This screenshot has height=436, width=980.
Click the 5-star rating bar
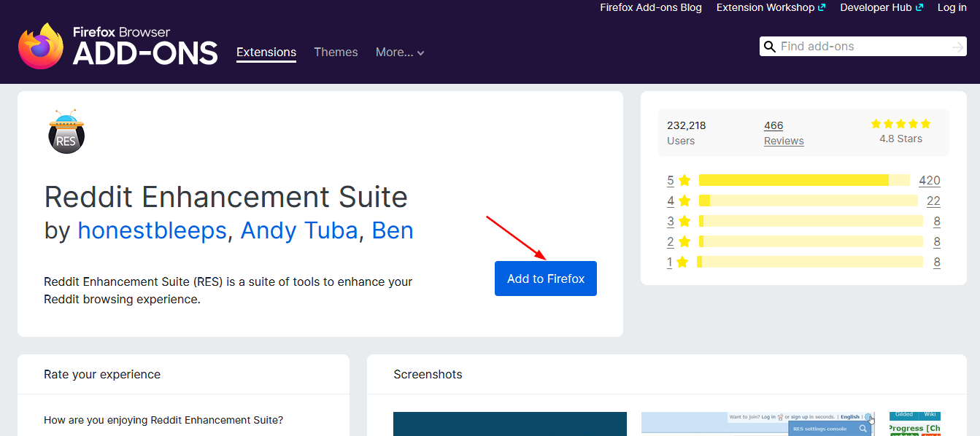[x=804, y=180]
